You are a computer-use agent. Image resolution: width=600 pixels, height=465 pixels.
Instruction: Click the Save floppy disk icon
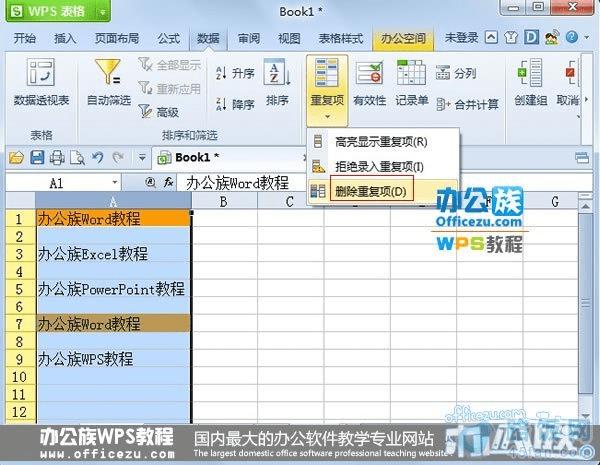[x=37, y=157]
